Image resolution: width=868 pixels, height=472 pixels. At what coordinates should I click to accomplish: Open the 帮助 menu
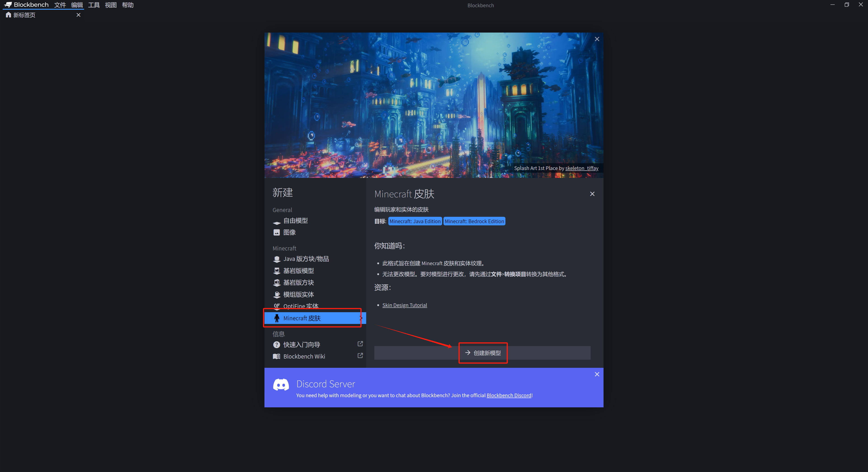click(x=128, y=5)
